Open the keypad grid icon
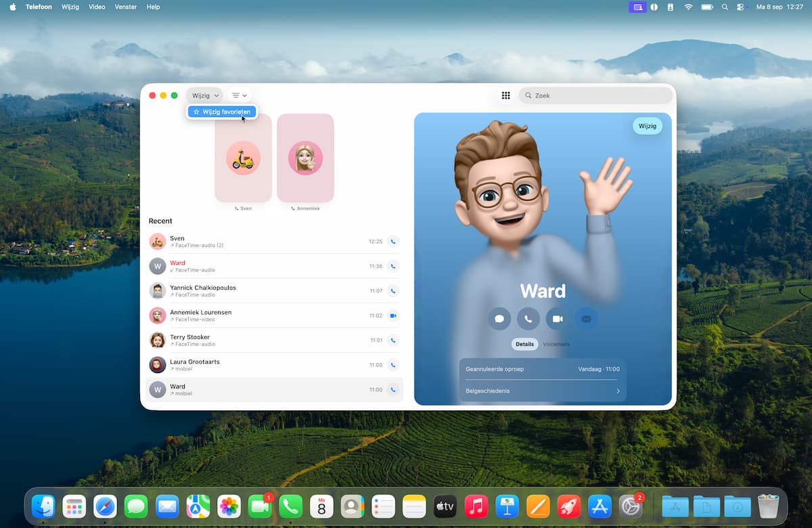The width and height of the screenshot is (812, 528). (505, 95)
